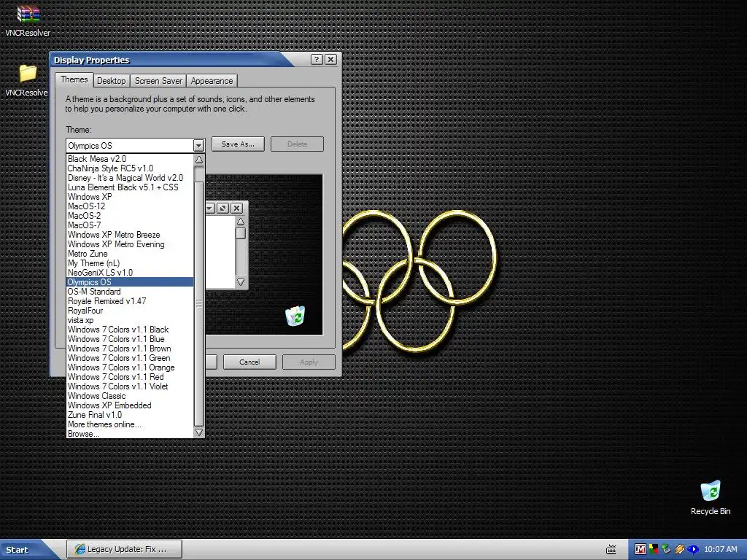The width and height of the screenshot is (747, 560).
Task: Click the Safely Remove Hardware tray icon
Action: (x=667, y=550)
